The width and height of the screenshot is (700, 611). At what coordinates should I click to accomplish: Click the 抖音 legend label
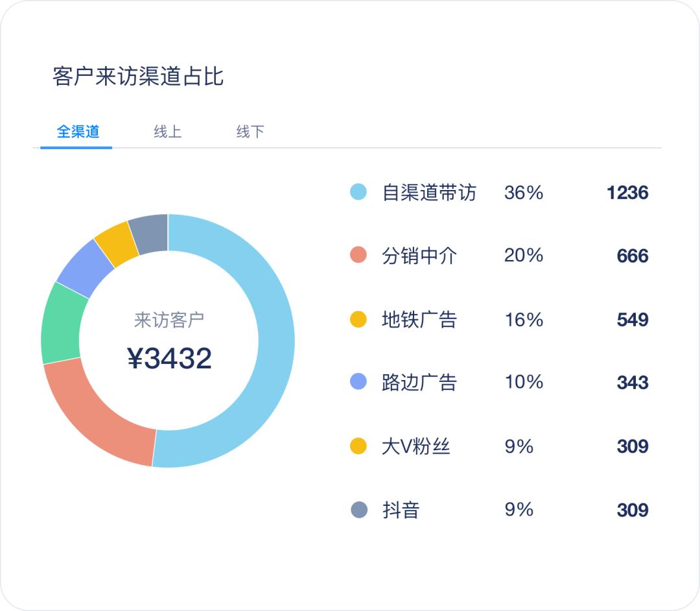(x=401, y=510)
